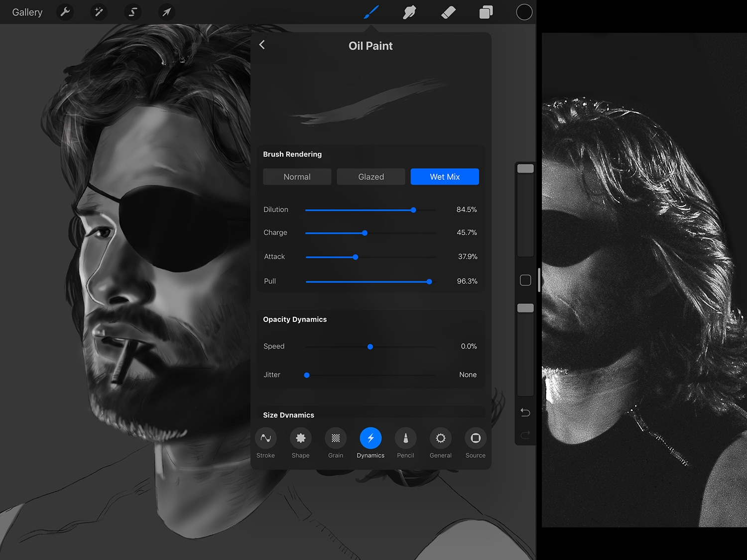Open the Selection tool
Screen dimensions: 747x560
click(133, 12)
